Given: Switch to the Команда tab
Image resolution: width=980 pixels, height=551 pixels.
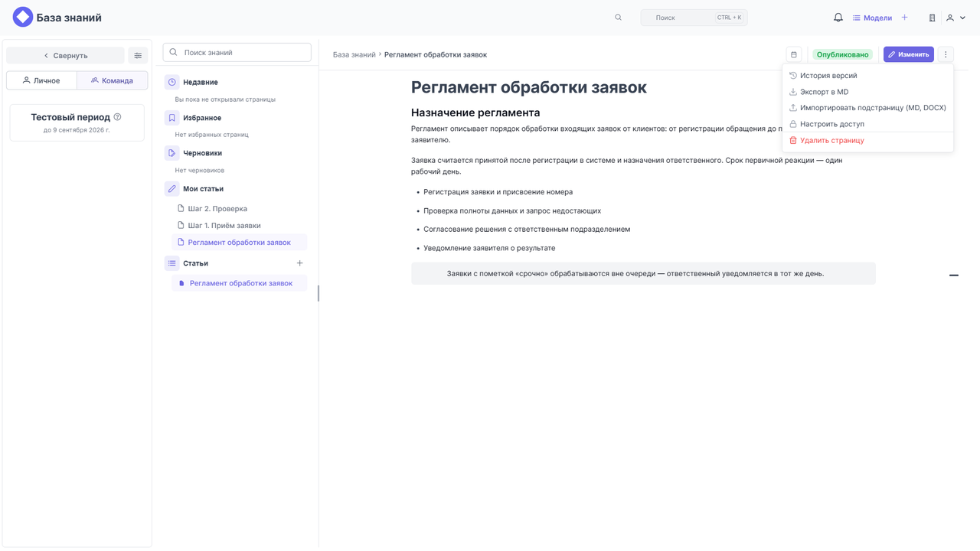Looking at the screenshot, I should click(x=112, y=80).
